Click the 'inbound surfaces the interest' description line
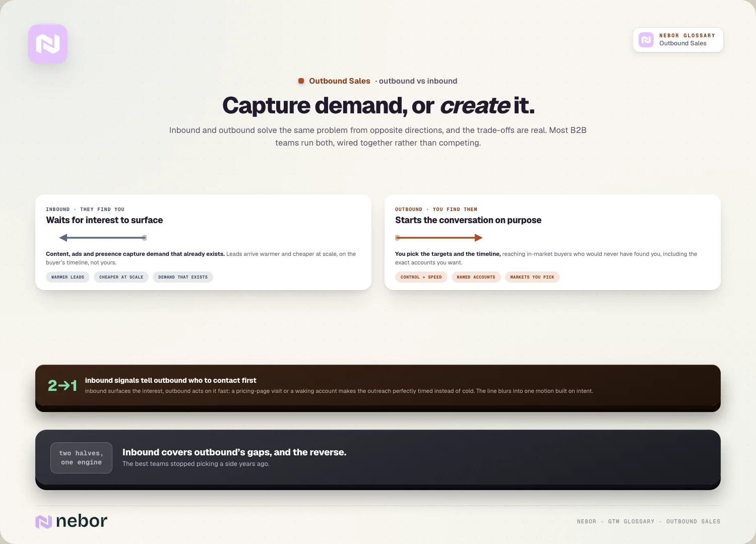The image size is (756, 544). (339, 391)
